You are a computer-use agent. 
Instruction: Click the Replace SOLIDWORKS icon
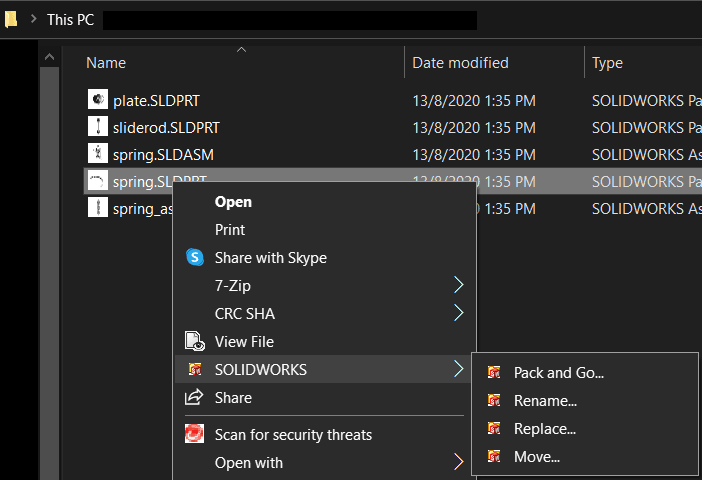494,429
